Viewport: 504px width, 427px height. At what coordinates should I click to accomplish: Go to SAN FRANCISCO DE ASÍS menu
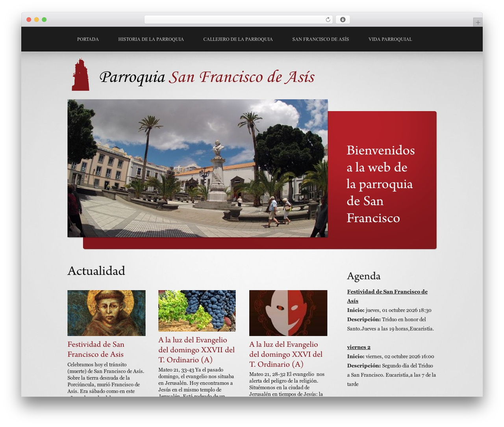point(321,39)
